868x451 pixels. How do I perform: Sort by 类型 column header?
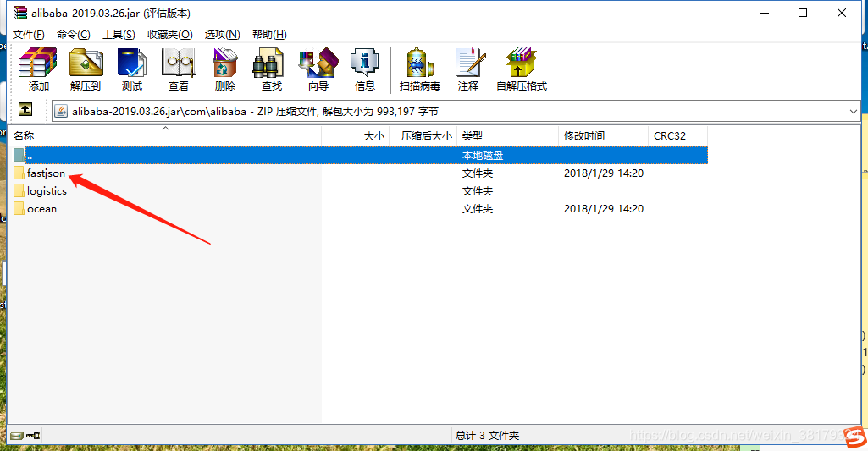point(507,135)
